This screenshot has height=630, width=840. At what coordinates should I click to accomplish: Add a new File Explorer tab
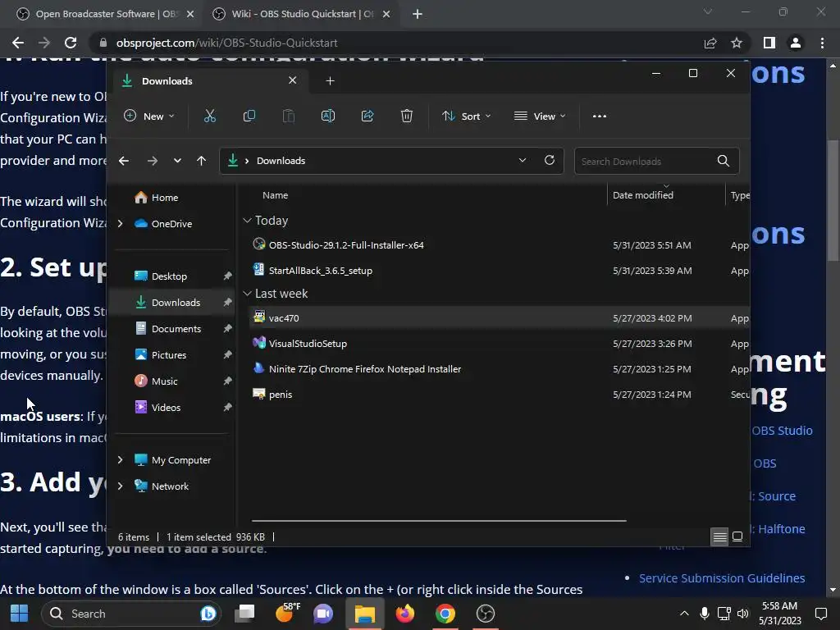click(x=330, y=81)
